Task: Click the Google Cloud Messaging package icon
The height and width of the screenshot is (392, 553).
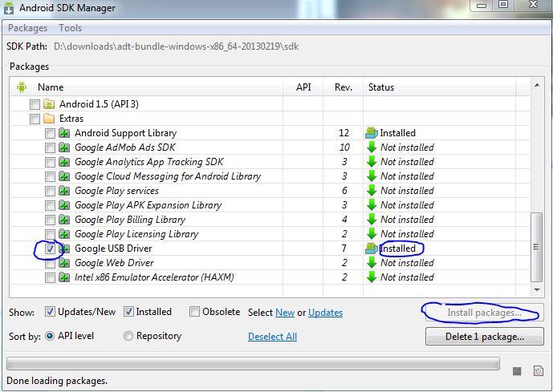Action: (64, 176)
